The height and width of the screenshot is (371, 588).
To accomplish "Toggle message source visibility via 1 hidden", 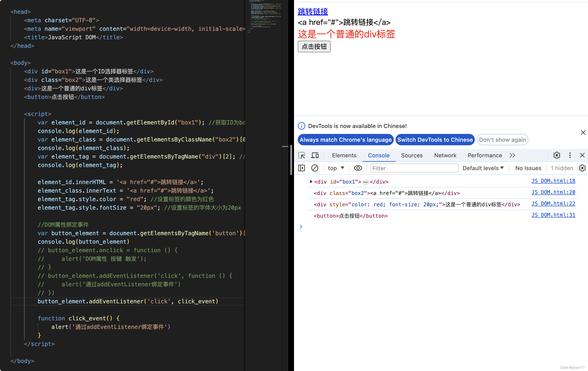I will click(561, 168).
